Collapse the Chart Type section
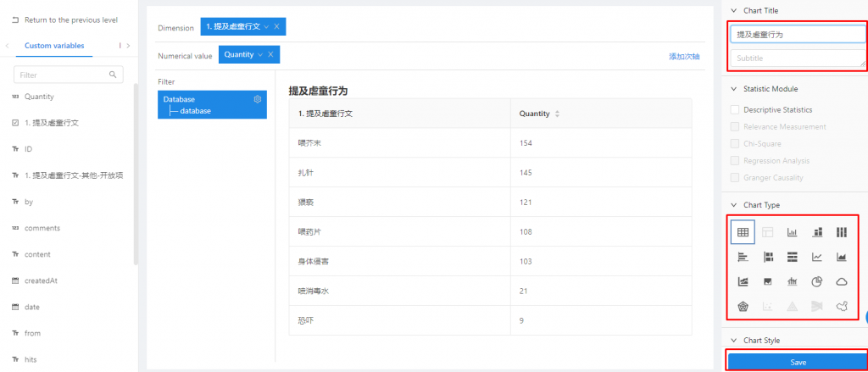Screen dimensions: 868x372 tap(734, 205)
